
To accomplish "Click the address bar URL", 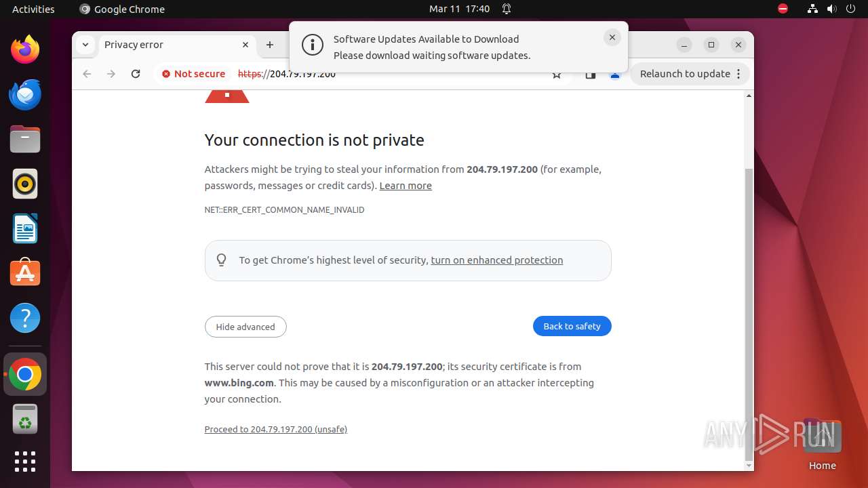I will click(287, 75).
